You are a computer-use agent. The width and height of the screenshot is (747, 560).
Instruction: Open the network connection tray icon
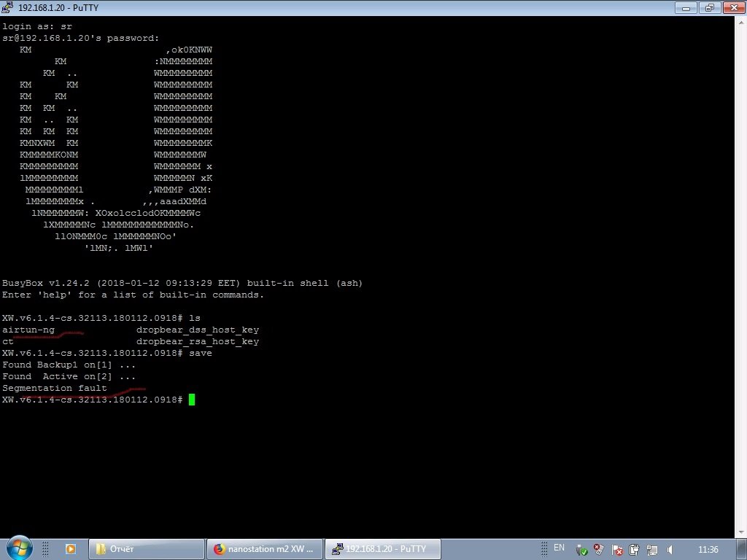(651, 550)
